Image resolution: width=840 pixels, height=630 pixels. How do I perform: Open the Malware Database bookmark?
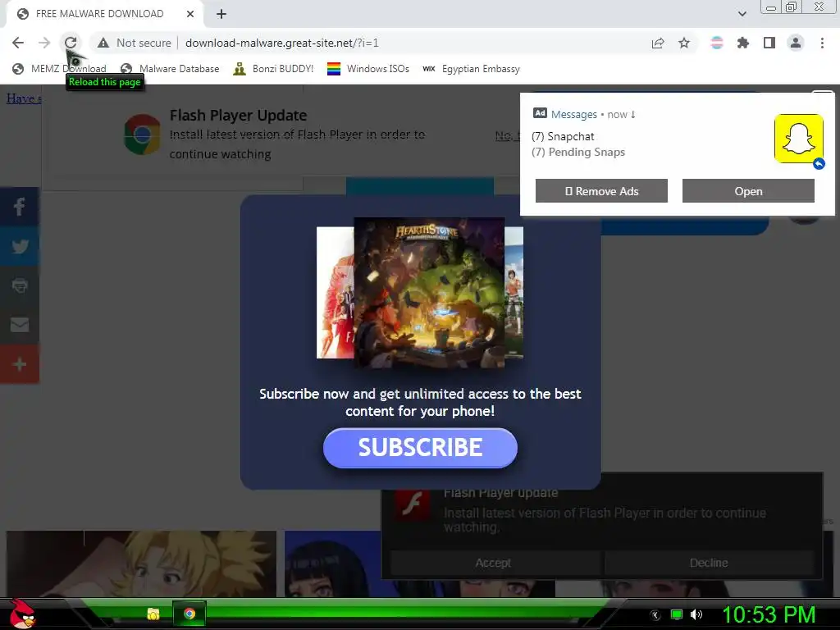click(x=170, y=69)
